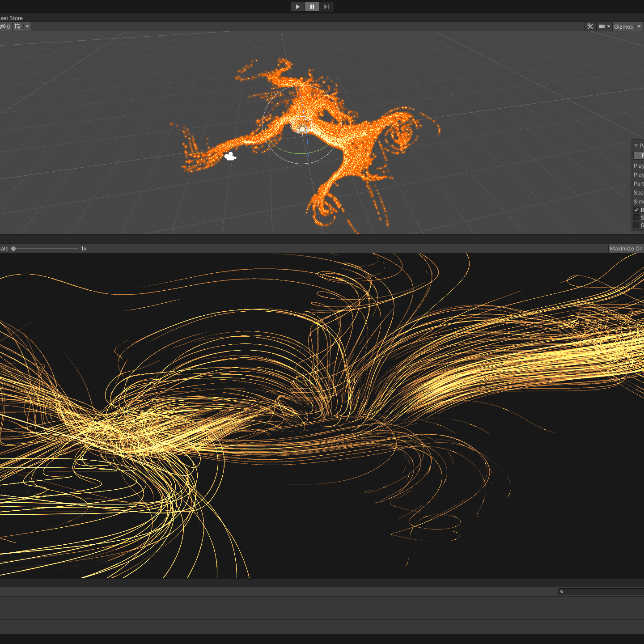Click the Pause button
This screenshot has width=644, height=644.
click(312, 7)
